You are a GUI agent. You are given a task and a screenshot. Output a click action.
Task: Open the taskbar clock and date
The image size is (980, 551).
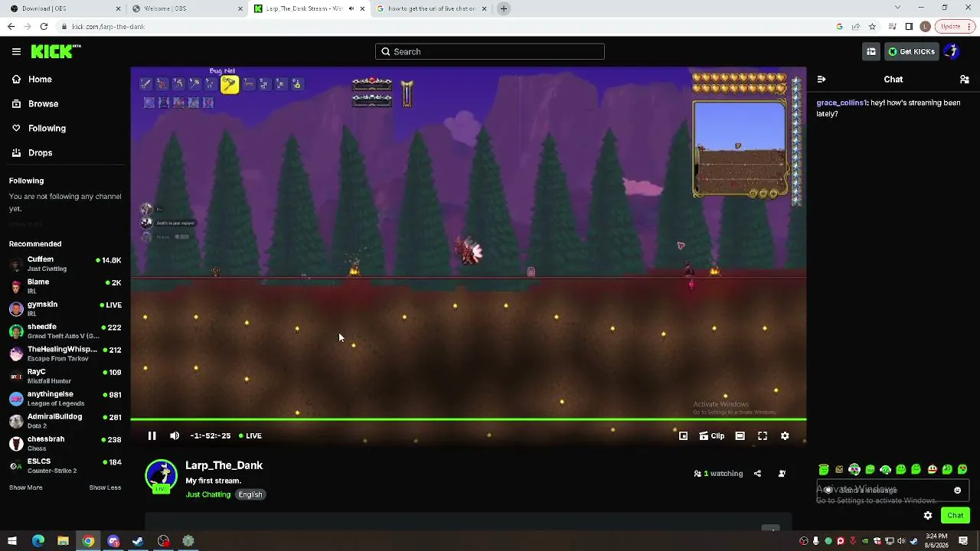tap(936, 541)
